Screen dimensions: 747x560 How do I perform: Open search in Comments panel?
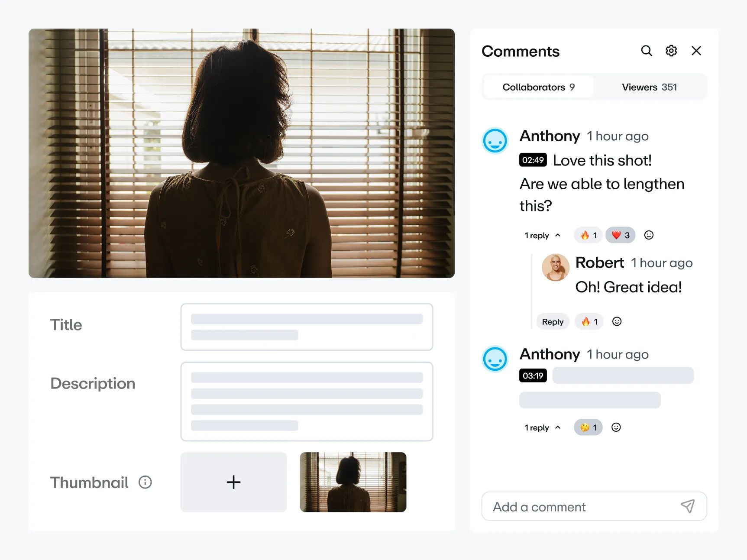click(647, 51)
